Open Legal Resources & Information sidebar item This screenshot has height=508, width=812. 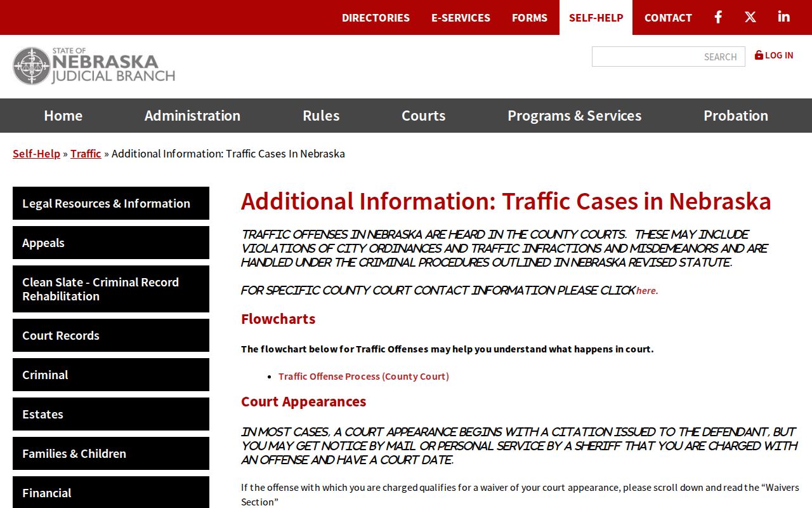[x=111, y=203]
